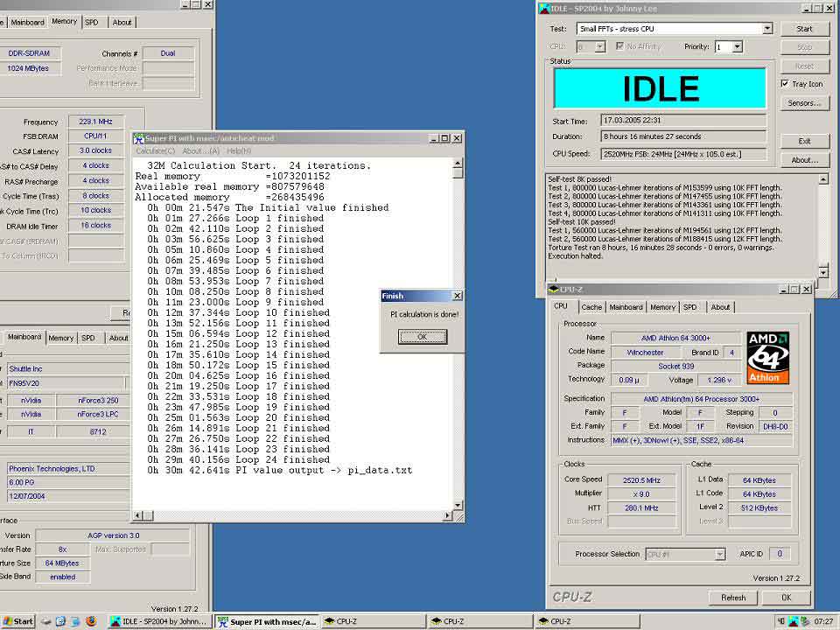840x630 pixels.
Task: Open the CPU number dropdown in SP2004
Action: point(600,46)
